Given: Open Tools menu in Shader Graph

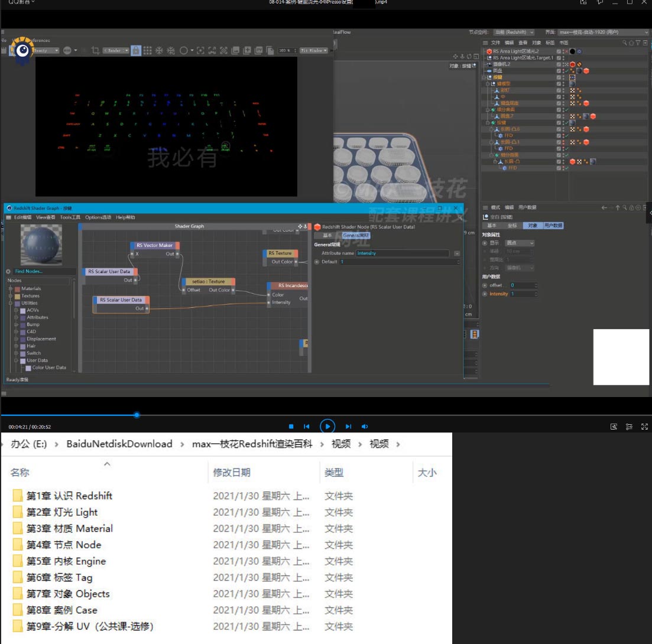Looking at the screenshot, I should 70,217.
